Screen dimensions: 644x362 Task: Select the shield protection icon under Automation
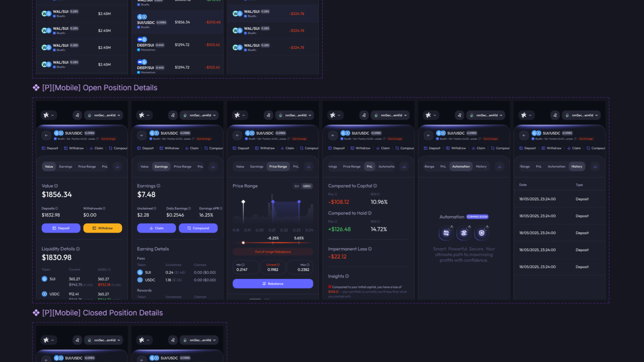click(482, 232)
